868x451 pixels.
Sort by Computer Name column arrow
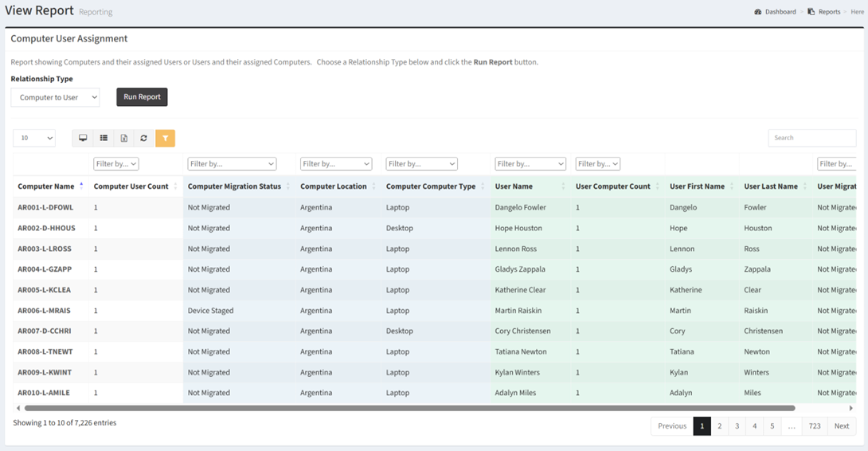pos(80,186)
